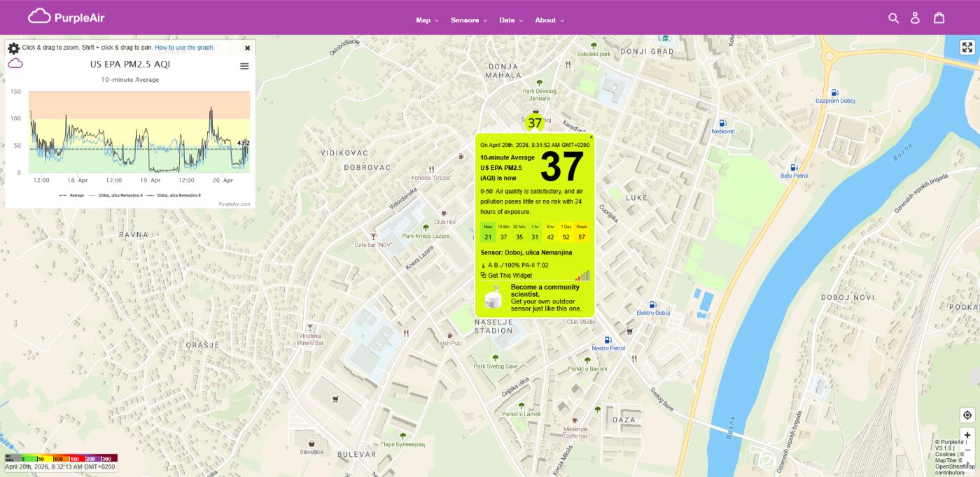Viewport: 980px width, 477px height.
Task: Open the account icon in the navbar
Action: (x=916, y=17)
